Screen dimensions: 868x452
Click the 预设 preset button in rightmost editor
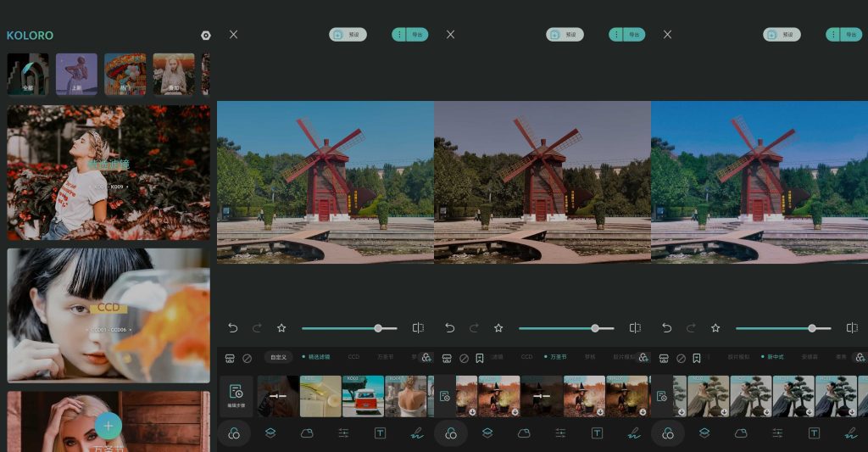point(782,35)
